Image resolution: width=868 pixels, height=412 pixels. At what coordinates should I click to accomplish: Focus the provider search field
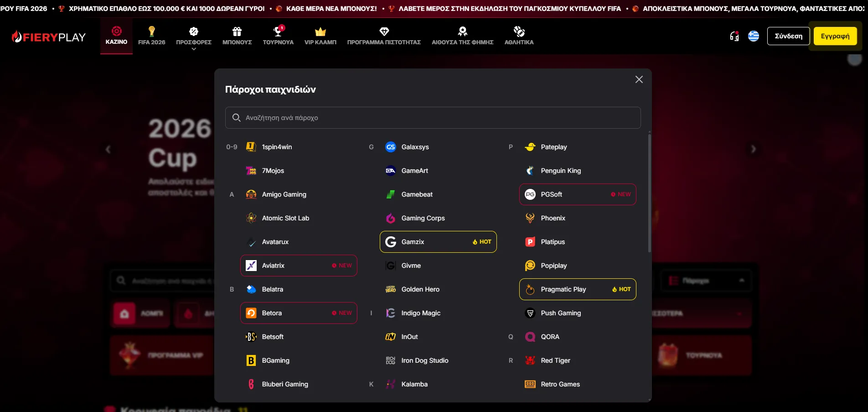pos(433,118)
